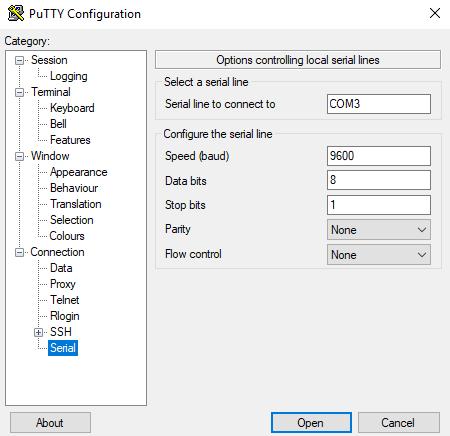The image size is (450, 436).
Task: Click the Serial line COM3 field
Action: [379, 104]
